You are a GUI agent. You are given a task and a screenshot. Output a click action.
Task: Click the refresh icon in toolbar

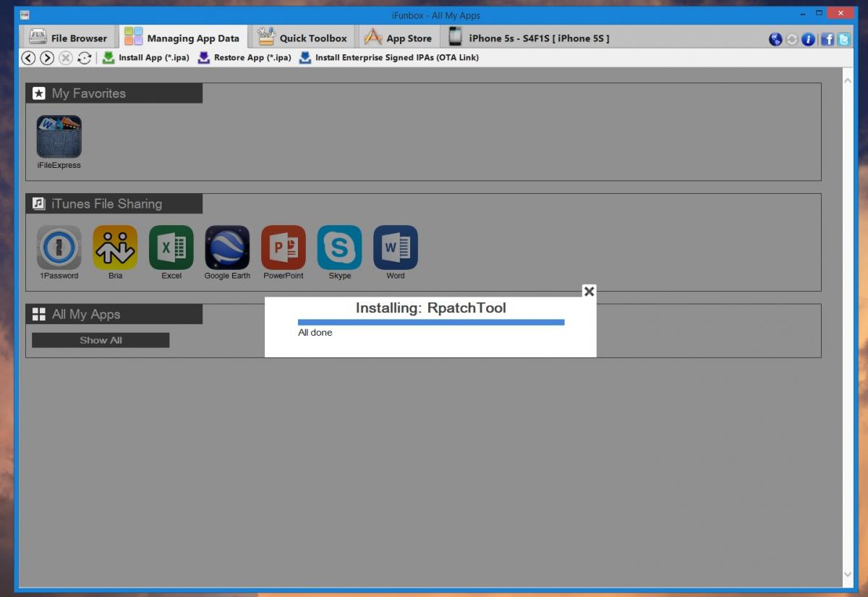(x=85, y=58)
